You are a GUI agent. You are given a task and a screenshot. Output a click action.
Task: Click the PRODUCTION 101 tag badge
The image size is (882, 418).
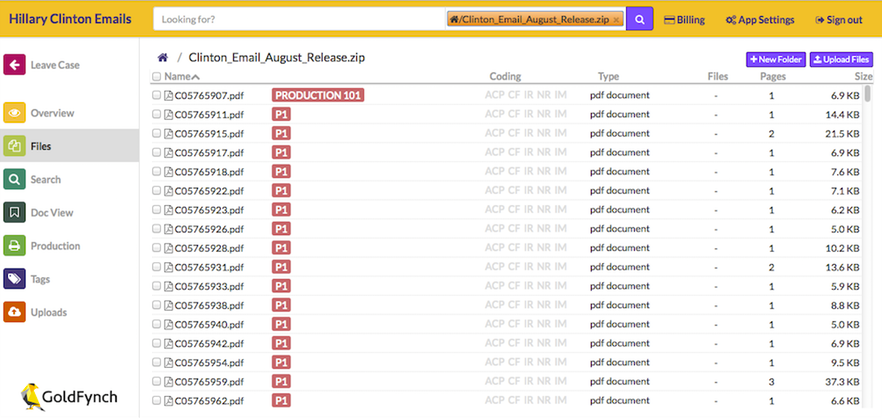pyautogui.click(x=318, y=95)
